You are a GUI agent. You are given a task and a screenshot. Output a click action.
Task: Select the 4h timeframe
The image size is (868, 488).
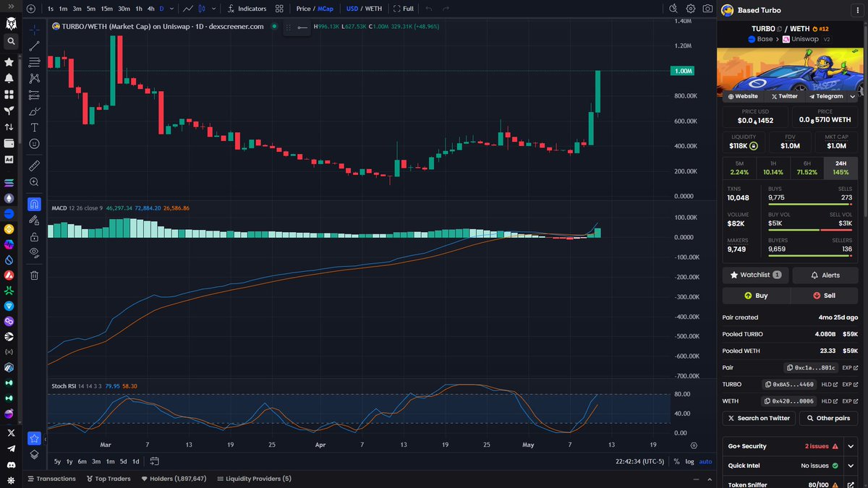150,9
